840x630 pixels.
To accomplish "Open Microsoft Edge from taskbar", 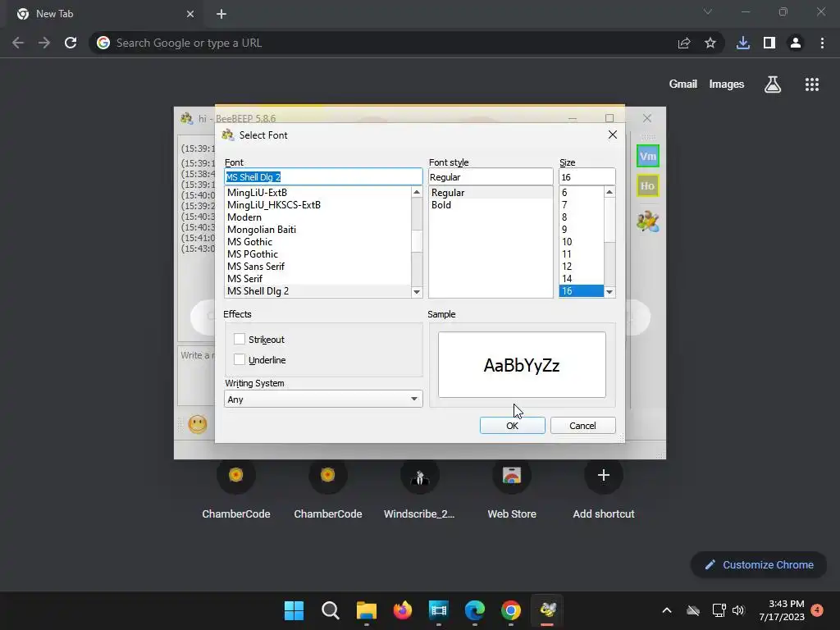I will pos(475,610).
